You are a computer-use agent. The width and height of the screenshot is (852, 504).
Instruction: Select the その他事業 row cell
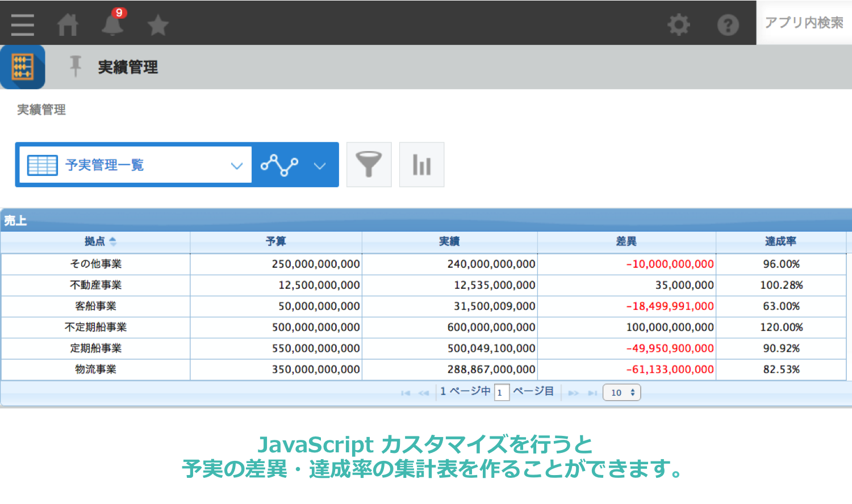click(95, 264)
